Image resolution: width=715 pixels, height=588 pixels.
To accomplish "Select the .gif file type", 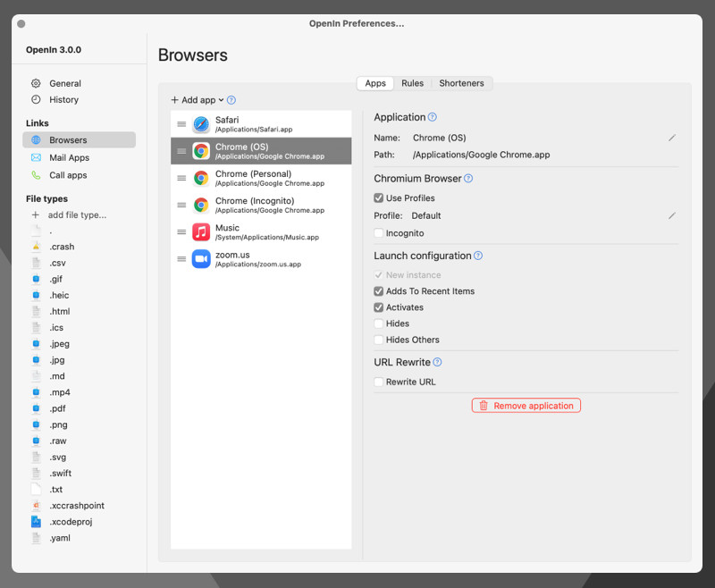I will pos(56,279).
